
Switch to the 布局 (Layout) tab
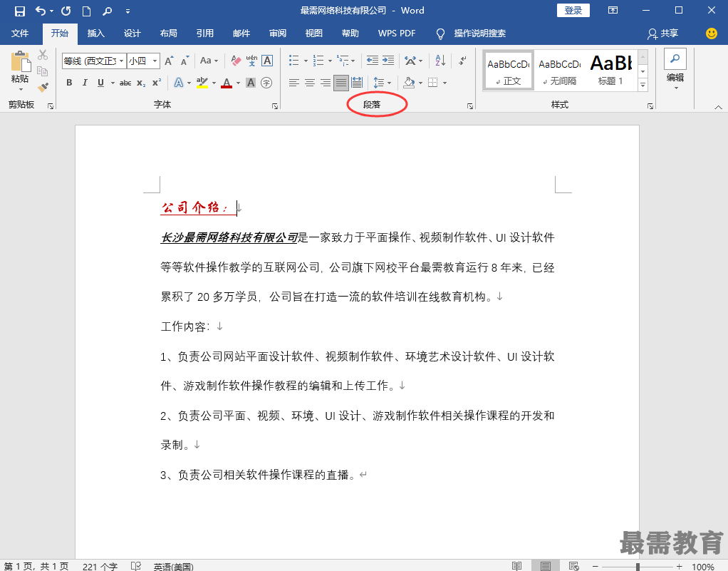169,34
